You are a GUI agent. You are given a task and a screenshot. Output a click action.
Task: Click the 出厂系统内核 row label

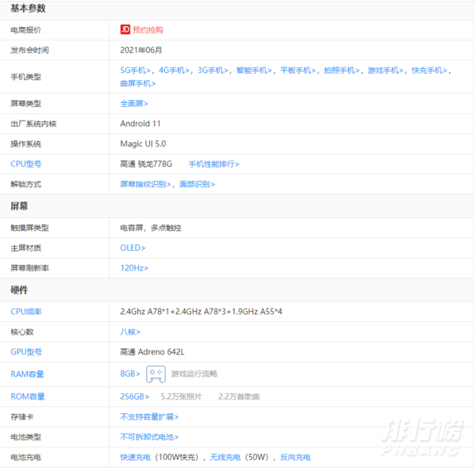tap(33, 124)
